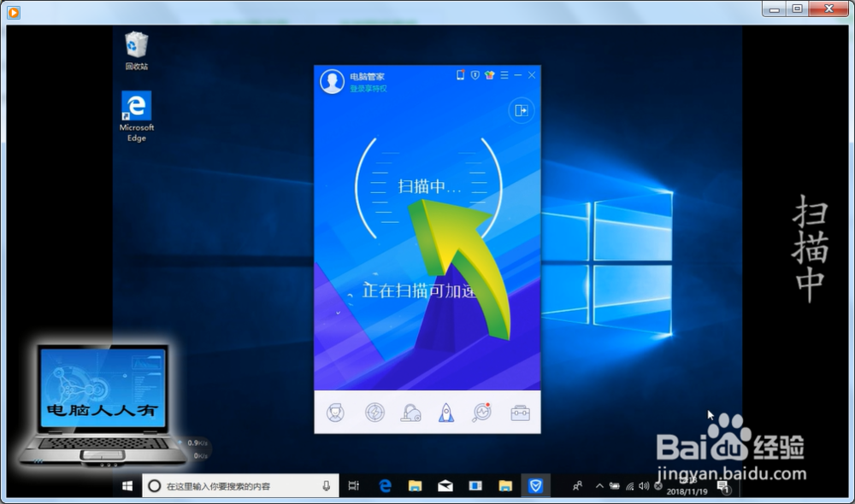This screenshot has height=504, width=855.
Task: Click the switch-to-classic-view panel icon
Action: (522, 110)
